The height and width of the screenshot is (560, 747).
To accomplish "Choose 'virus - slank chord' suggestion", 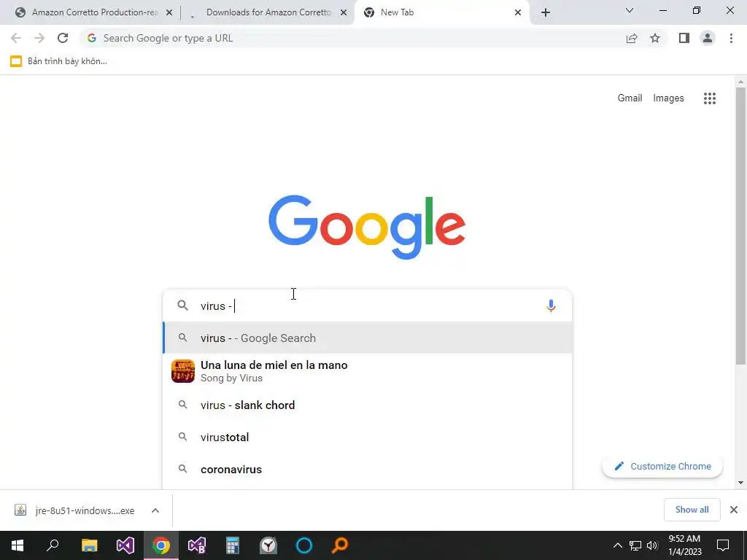I will (x=367, y=405).
